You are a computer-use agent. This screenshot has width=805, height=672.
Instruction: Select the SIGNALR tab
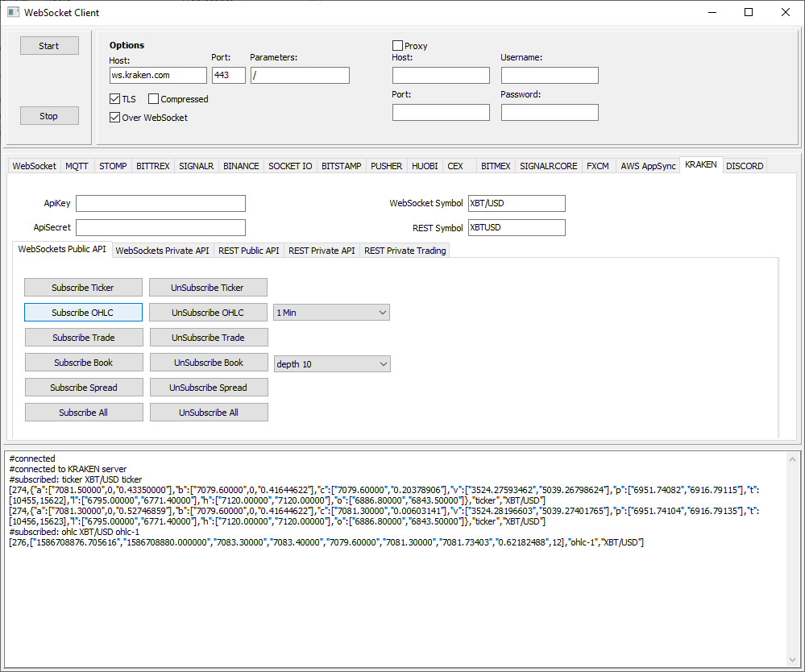click(196, 166)
